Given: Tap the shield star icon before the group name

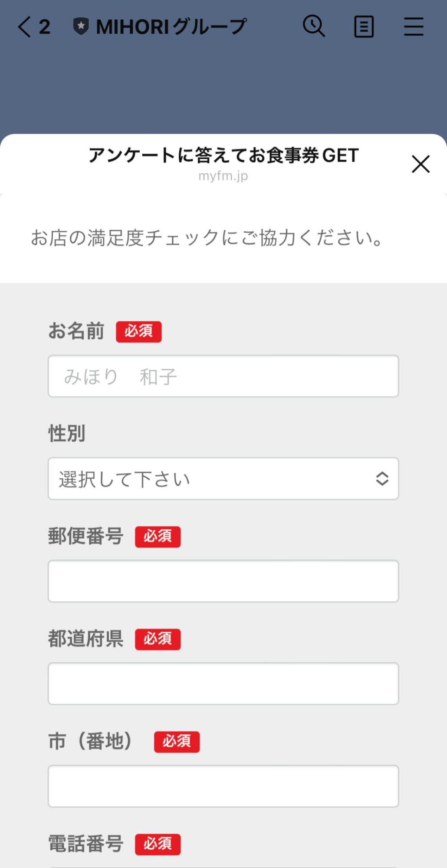Looking at the screenshot, I should [x=81, y=25].
